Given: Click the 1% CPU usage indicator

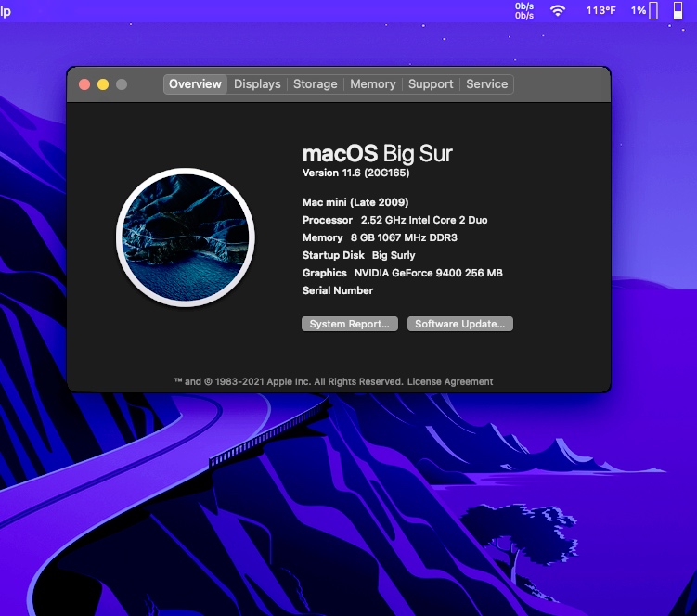Looking at the screenshot, I should tap(644, 10).
